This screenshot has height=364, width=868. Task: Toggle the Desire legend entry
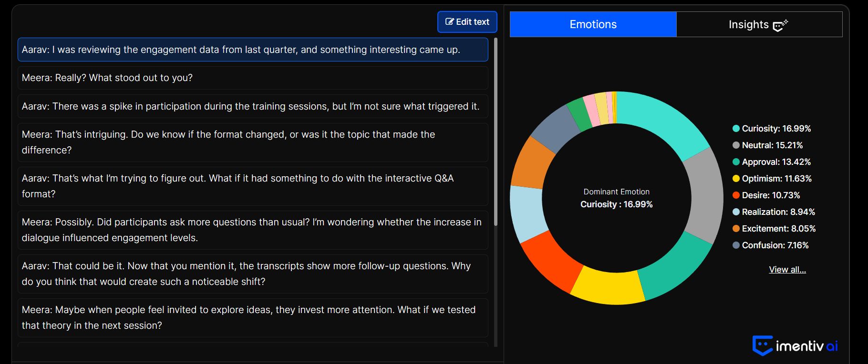[766, 195]
